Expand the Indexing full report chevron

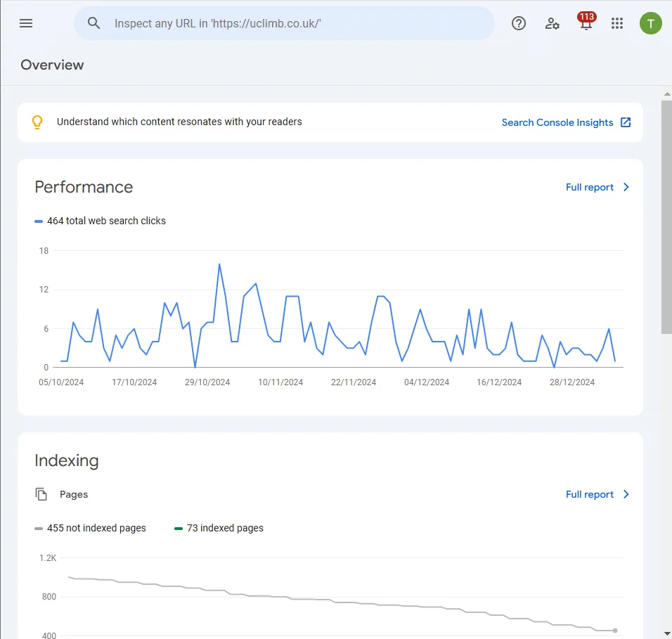626,494
